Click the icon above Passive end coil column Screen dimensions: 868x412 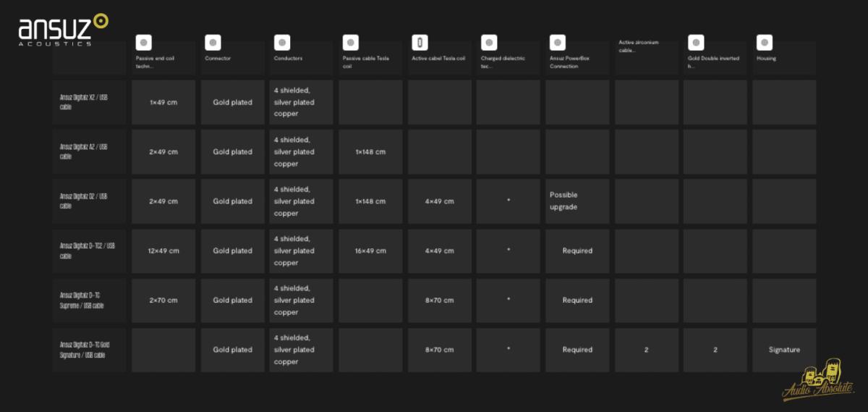pos(143,43)
